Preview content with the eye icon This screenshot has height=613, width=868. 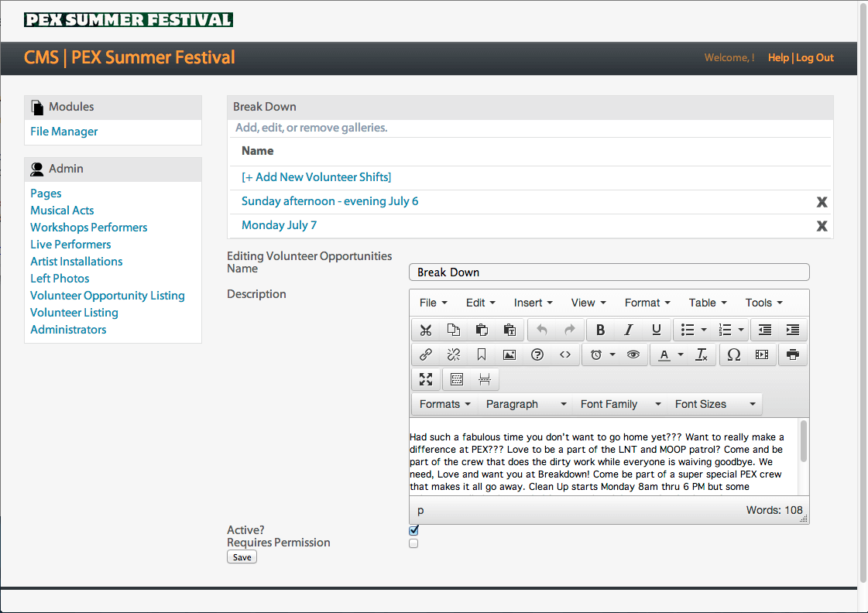coord(633,354)
